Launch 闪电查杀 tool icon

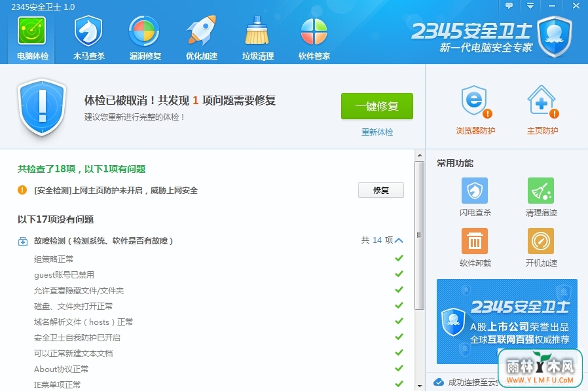[x=475, y=191]
